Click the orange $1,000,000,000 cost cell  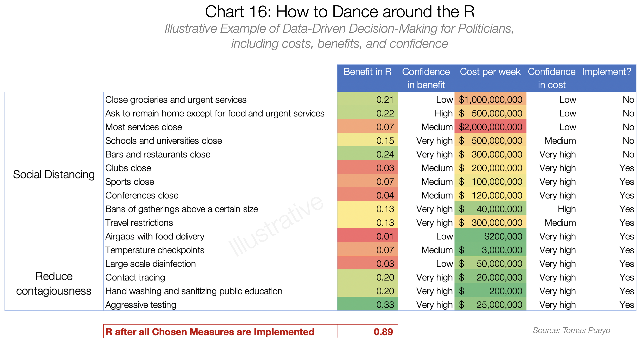[x=490, y=100]
